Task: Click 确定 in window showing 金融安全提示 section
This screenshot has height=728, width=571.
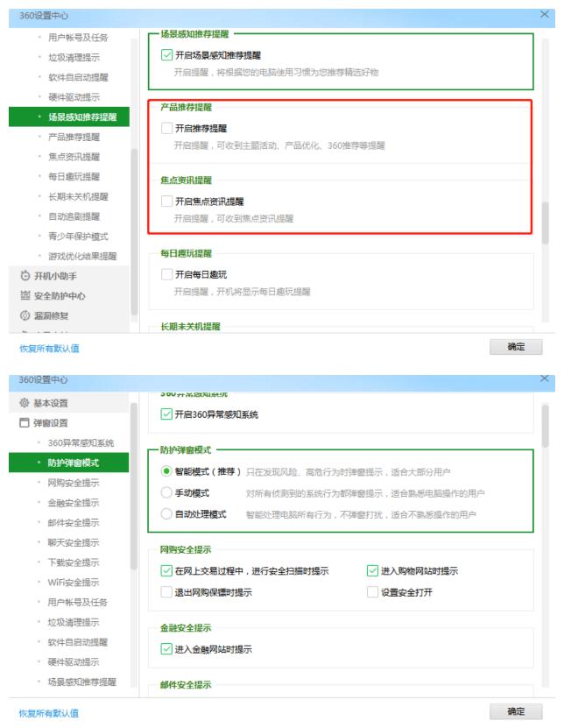Action: coord(516,711)
